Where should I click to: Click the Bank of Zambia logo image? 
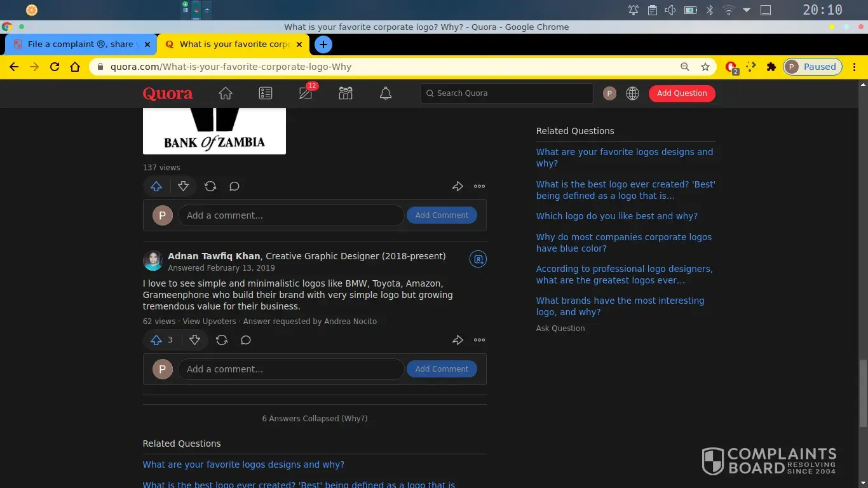[x=214, y=131]
